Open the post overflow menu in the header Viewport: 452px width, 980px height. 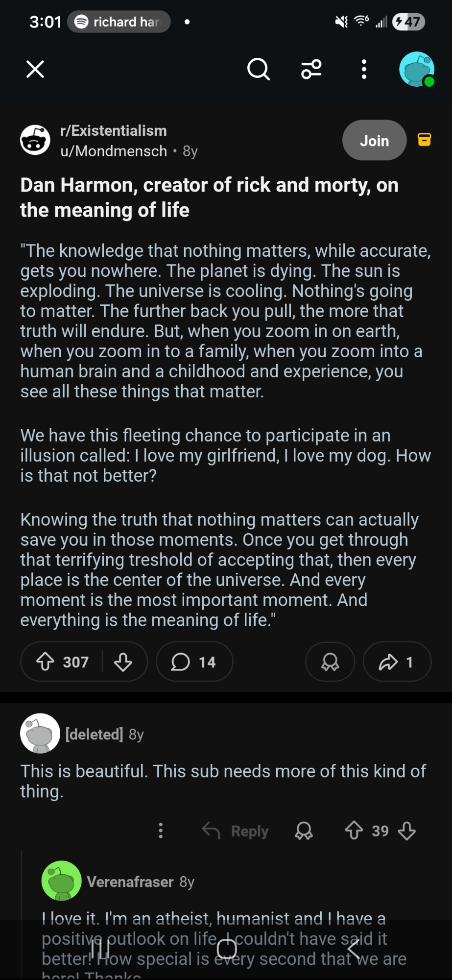coord(364,69)
